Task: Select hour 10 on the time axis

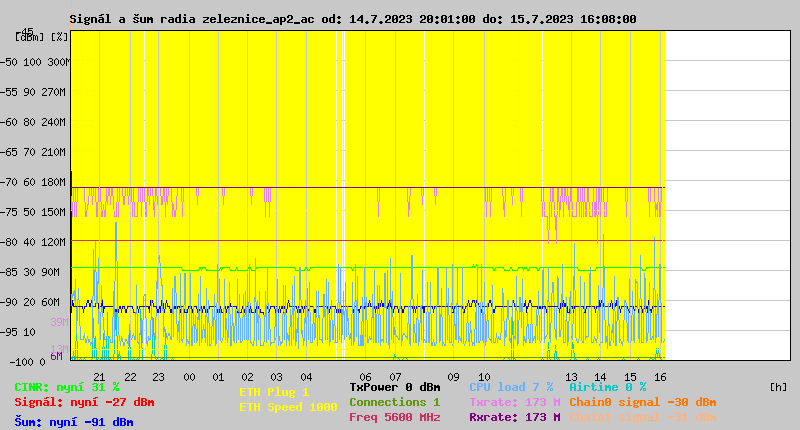Action: tap(484, 377)
